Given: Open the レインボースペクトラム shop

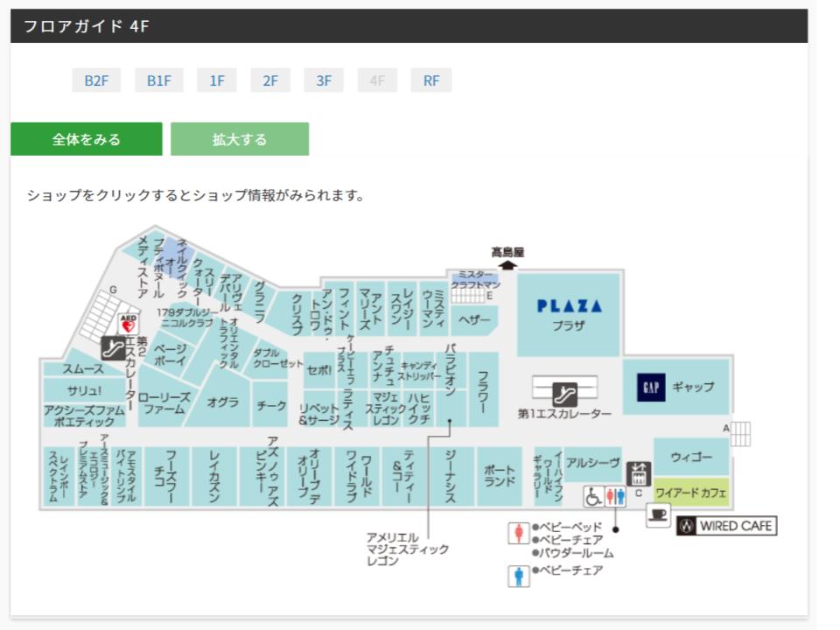Looking at the screenshot, I should 59,476.
